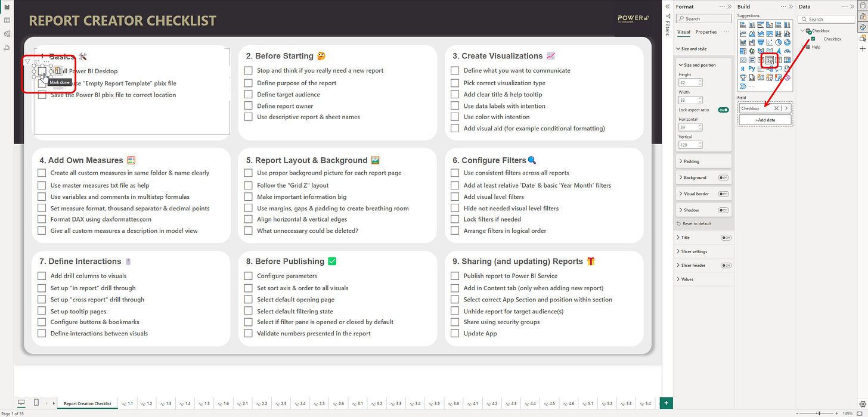Screen dimensions: 868x417
Task: Collapse the Format pane with double chevron
Action: point(728,7)
